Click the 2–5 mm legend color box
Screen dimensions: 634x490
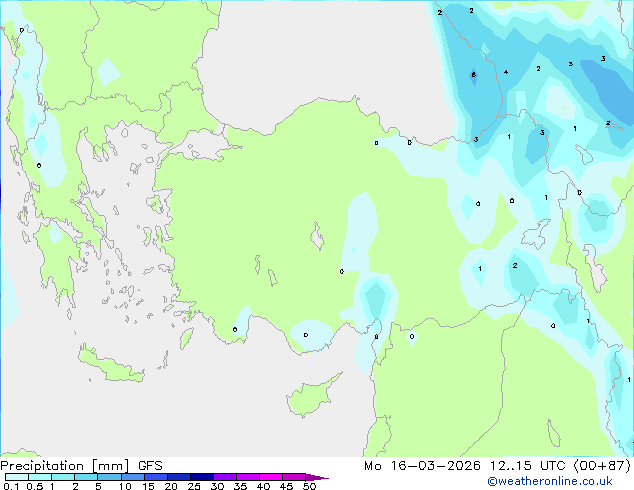point(86,477)
